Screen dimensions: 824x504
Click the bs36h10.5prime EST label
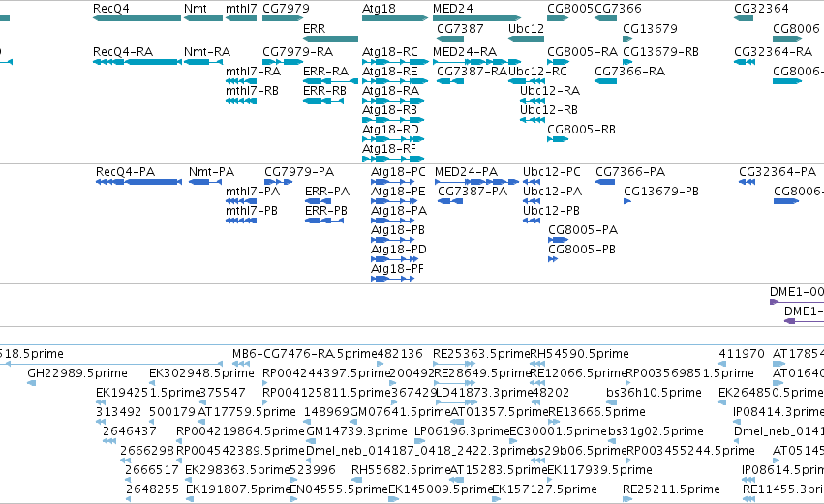654,393
